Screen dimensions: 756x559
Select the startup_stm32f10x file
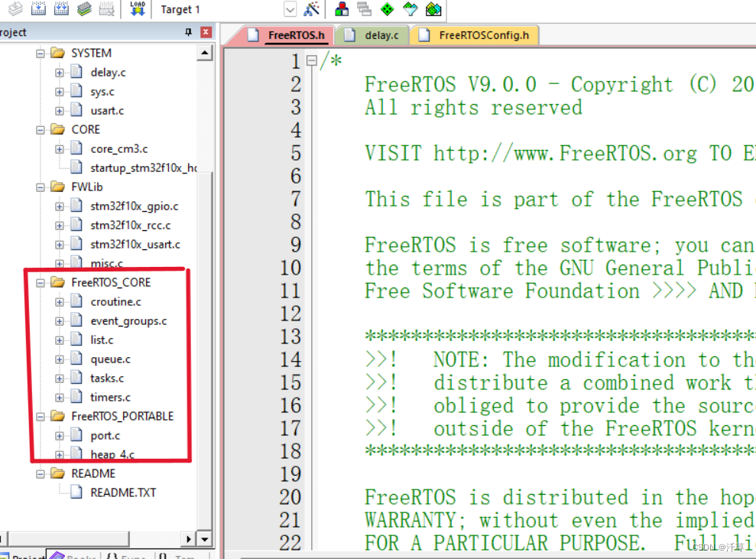[143, 167]
